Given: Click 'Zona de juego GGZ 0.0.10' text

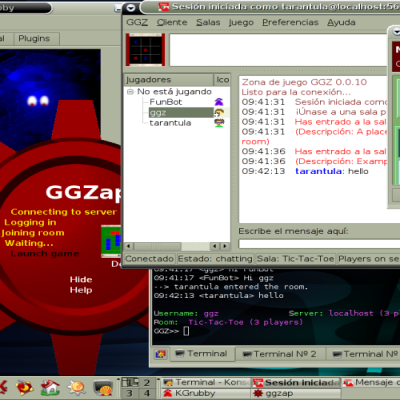Looking at the screenshot, I should click(x=304, y=82).
